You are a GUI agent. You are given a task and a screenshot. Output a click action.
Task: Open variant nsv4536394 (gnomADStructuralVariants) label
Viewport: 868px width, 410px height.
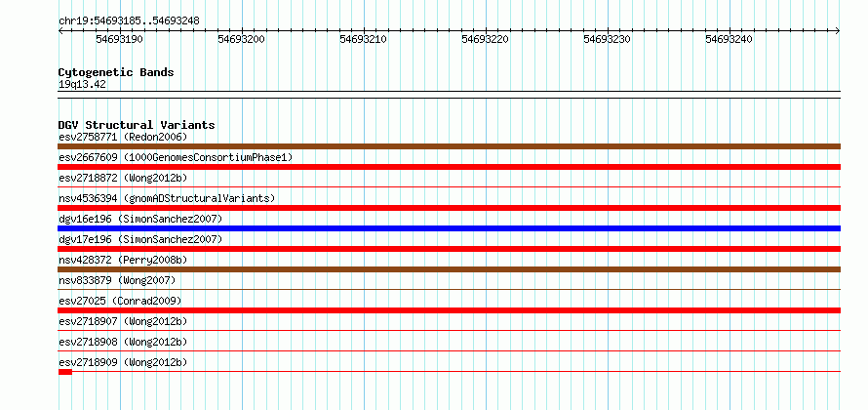pyautogui.click(x=167, y=198)
